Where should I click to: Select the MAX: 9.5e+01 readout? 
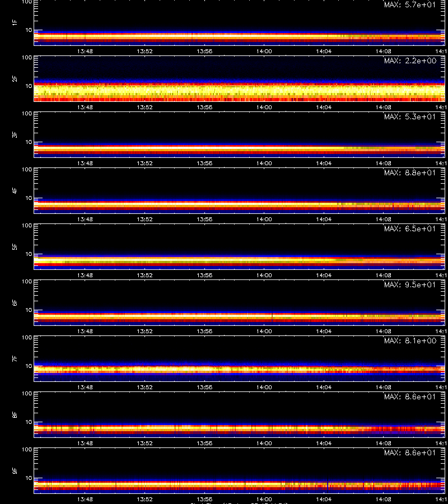click(410, 285)
